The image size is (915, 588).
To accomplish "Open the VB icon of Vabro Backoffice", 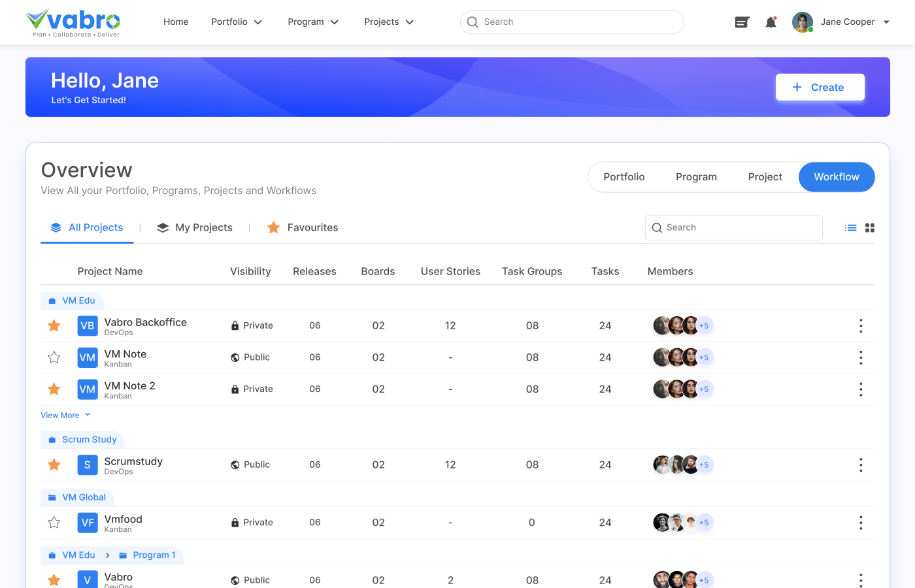I will point(88,325).
